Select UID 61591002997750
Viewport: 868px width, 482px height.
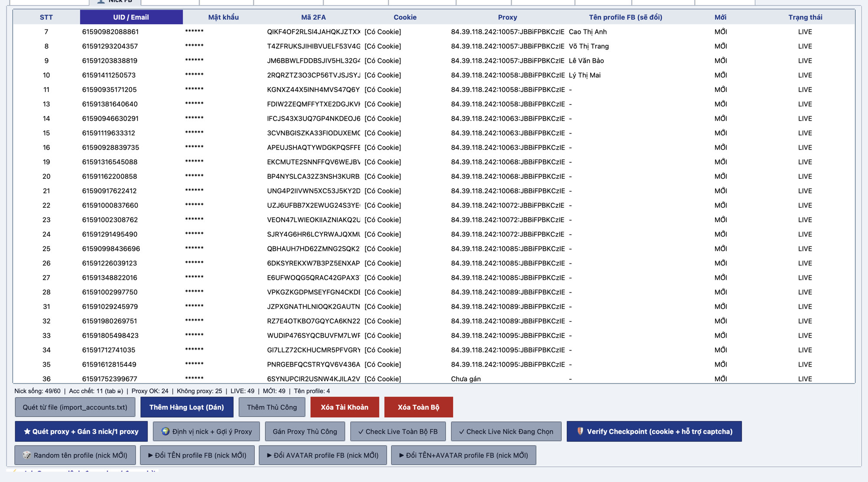tap(110, 292)
